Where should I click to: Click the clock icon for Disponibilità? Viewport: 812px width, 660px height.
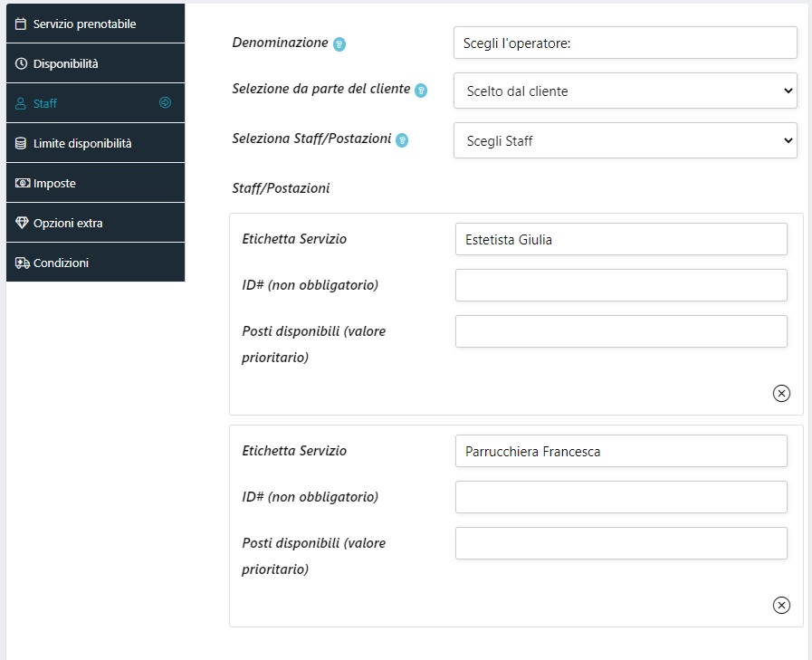(x=22, y=63)
